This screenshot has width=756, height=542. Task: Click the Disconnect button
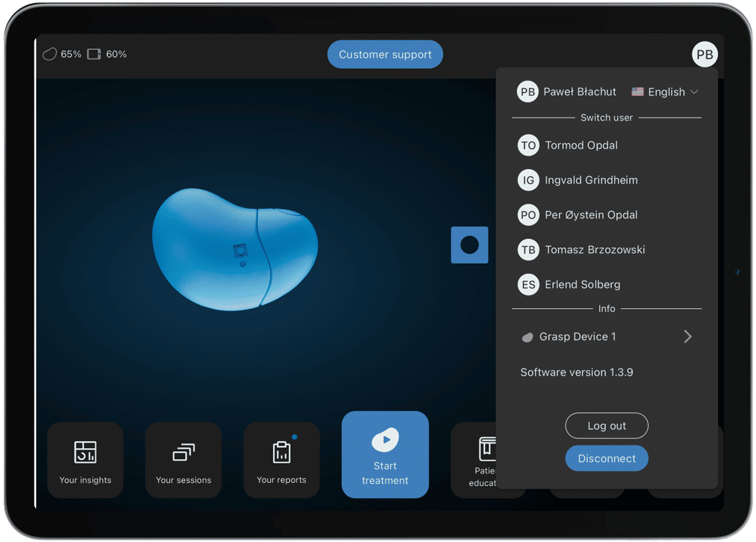(x=607, y=459)
